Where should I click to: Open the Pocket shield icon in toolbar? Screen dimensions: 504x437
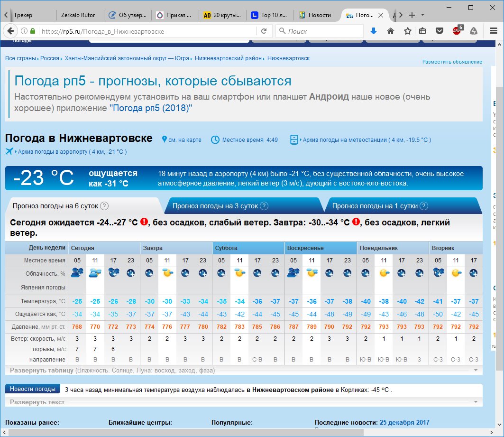pos(440,31)
